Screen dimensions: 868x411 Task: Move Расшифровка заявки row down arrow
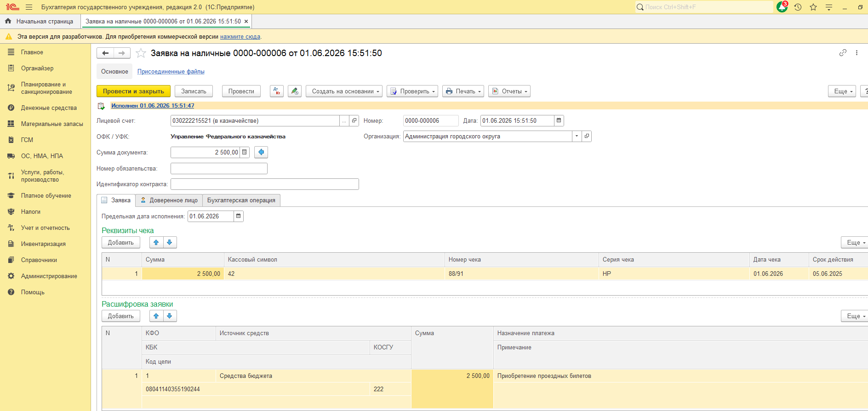[170, 316]
